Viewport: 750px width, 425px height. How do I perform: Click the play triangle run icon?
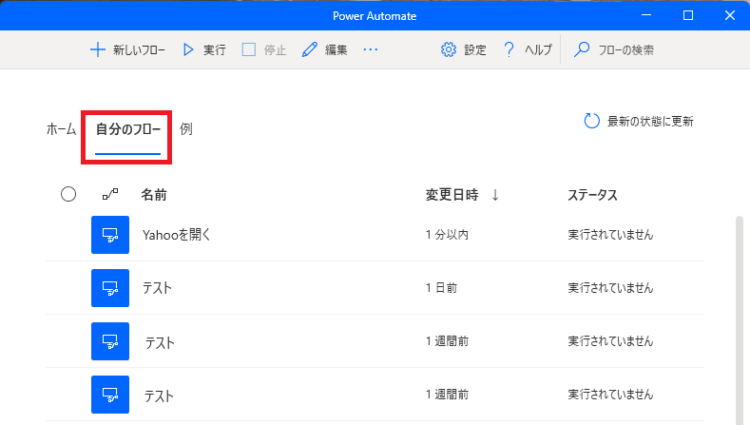pyautogui.click(x=188, y=50)
